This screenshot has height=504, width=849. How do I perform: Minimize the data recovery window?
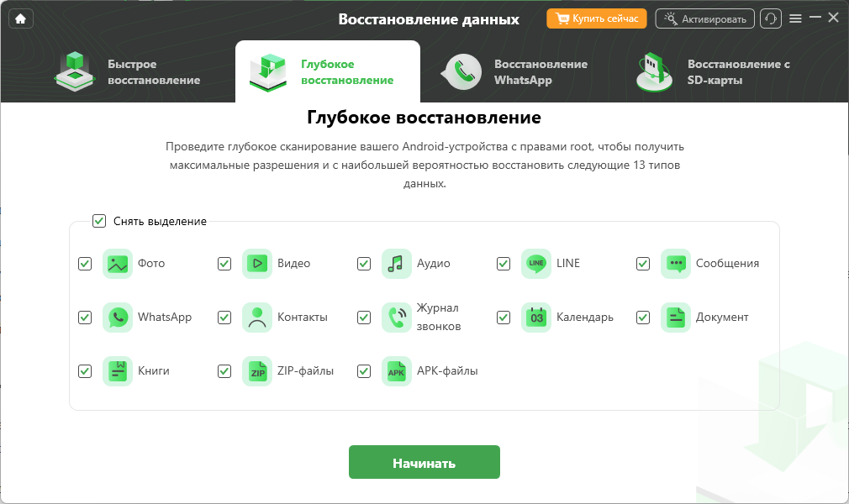tap(815, 18)
